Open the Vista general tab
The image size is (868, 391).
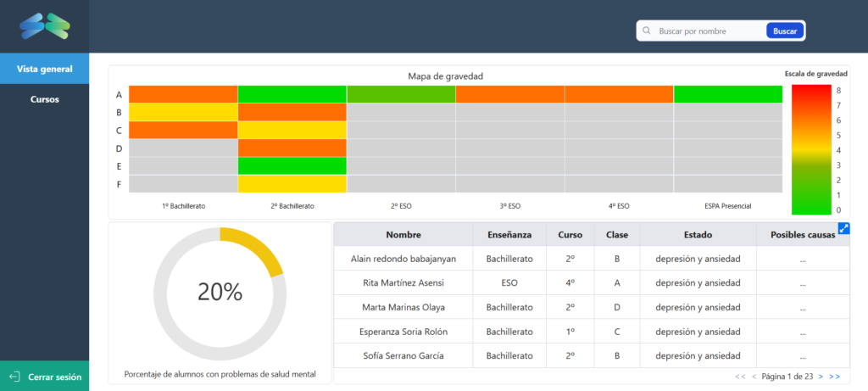[x=44, y=69]
